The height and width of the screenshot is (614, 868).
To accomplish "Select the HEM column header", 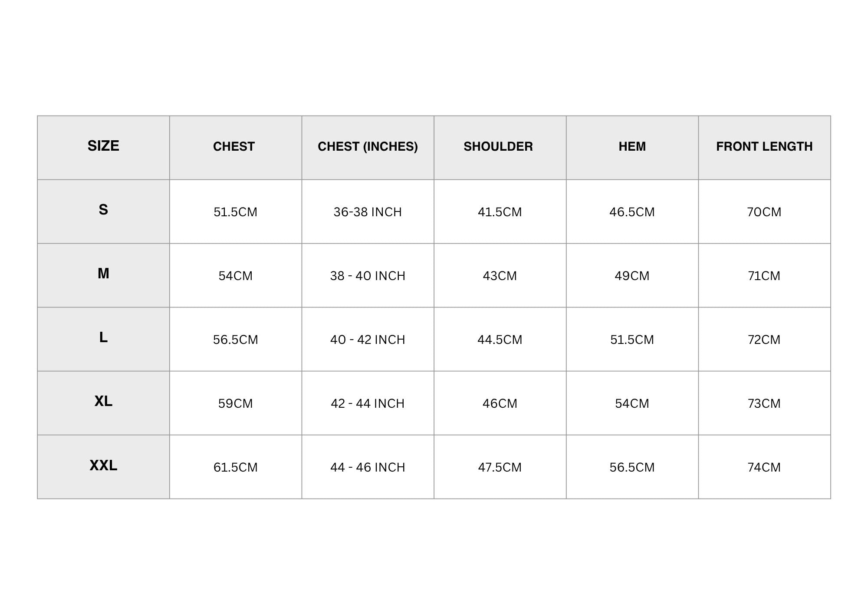I will coord(632,147).
